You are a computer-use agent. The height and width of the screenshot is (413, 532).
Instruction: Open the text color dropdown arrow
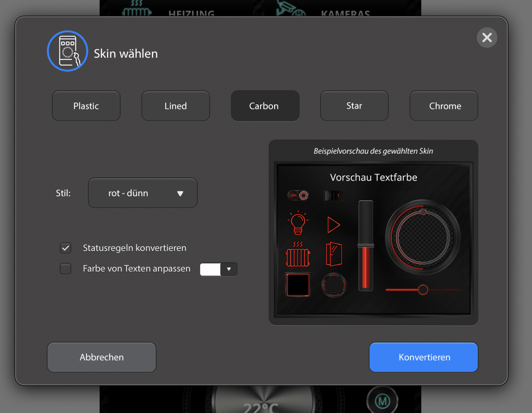[x=229, y=269]
